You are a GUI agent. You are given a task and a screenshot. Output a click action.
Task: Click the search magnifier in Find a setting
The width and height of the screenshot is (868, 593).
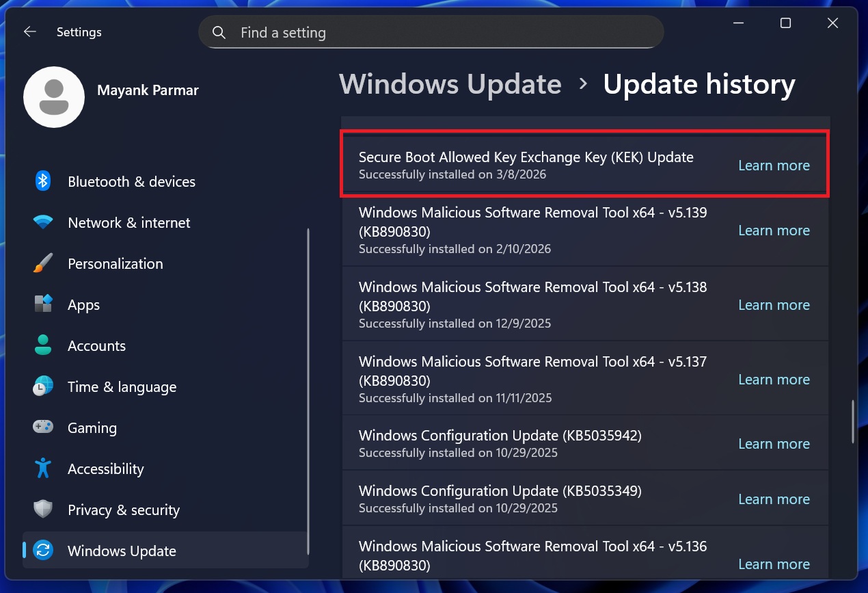click(x=219, y=31)
